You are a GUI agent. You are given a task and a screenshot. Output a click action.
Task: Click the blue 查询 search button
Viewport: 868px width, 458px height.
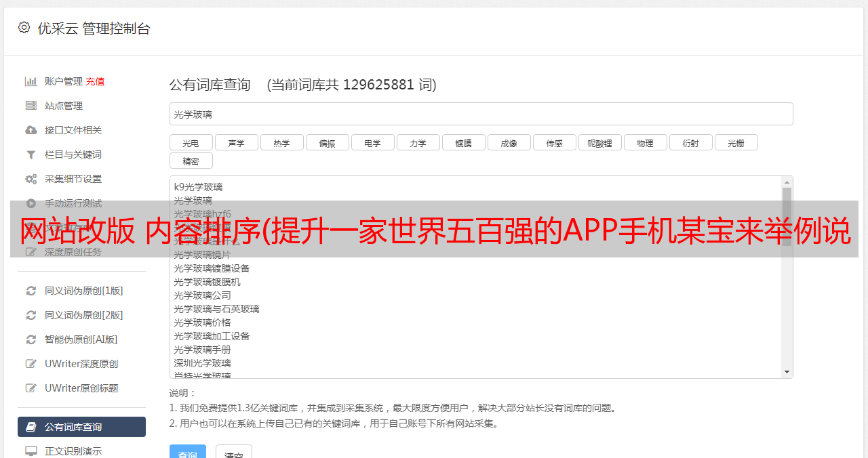188,453
